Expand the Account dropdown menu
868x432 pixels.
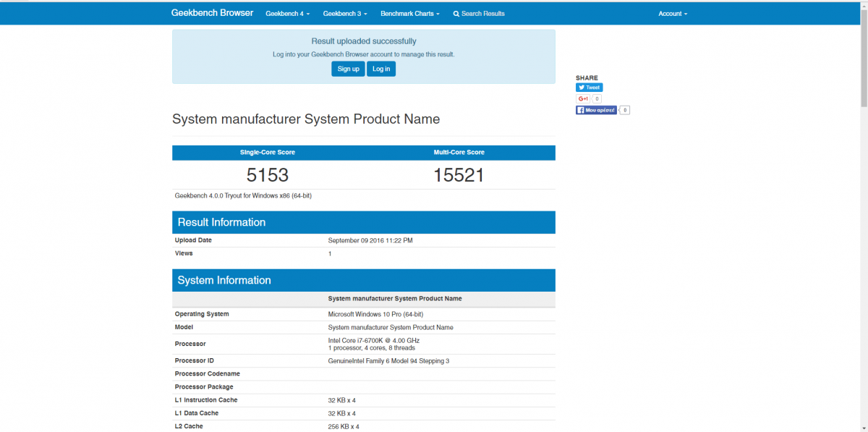[673, 14]
